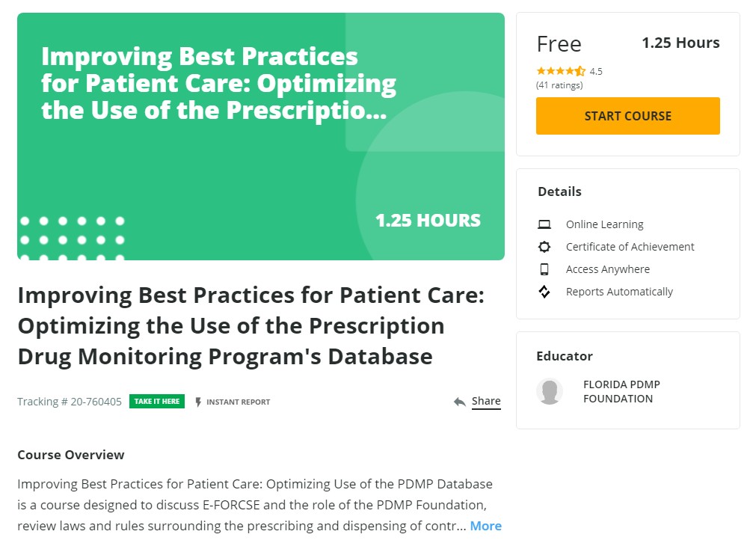The width and height of the screenshot is (756, 549).
Task: Click the 41 ratings count
Action: [x=559, y=85]
